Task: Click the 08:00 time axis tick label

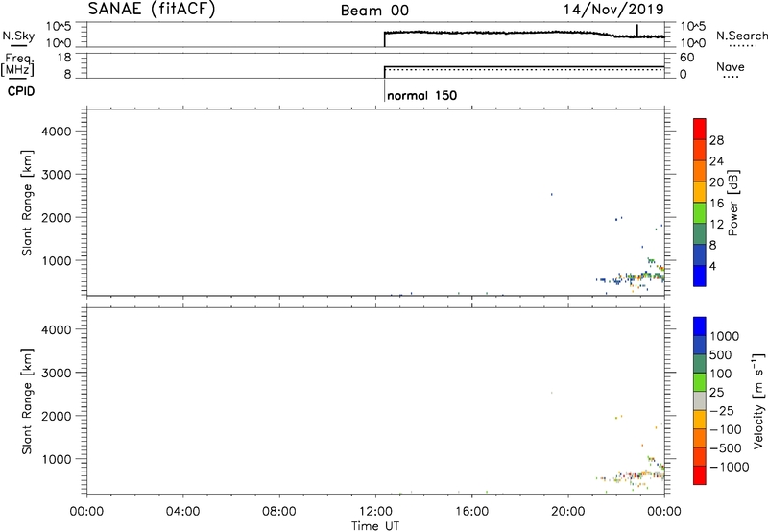Action: point(279,512)
